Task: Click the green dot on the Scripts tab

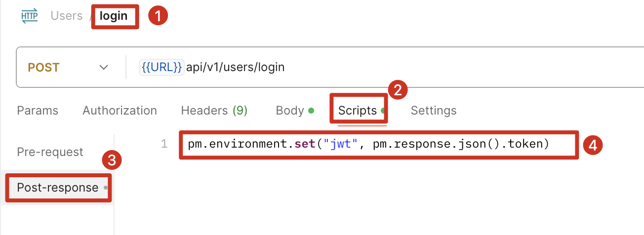Action: click(383, 111)
